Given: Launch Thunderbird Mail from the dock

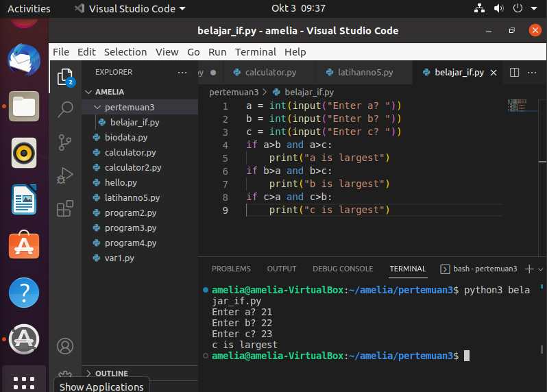Looking at the screenshot, I should click(24, 60).
